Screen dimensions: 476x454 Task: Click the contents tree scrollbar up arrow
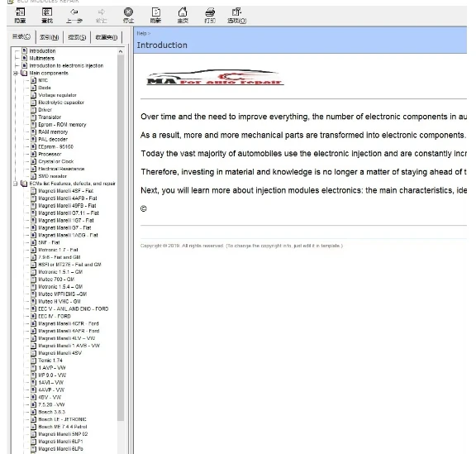(x=121, y=51)
